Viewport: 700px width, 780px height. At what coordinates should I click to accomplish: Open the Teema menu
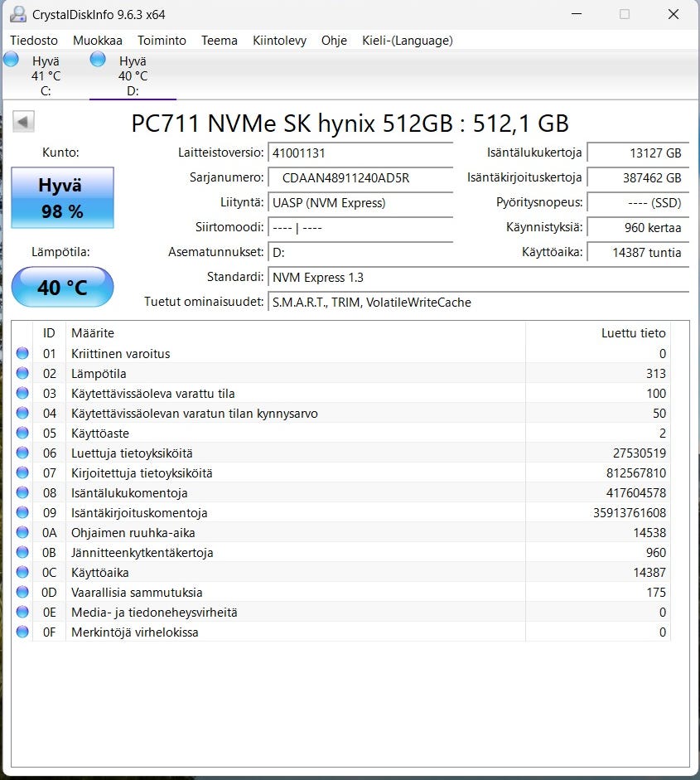tap(220, 41)
